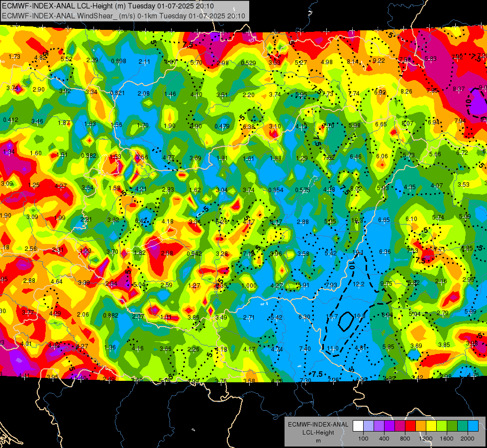Click the wind shear value 7.40
The width and height of the screenshot is (487, 448).
(x=305, y=349)
